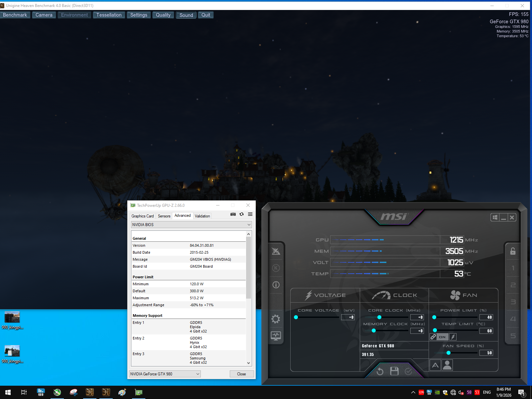Open the Tessellation menu

point(109,15)
